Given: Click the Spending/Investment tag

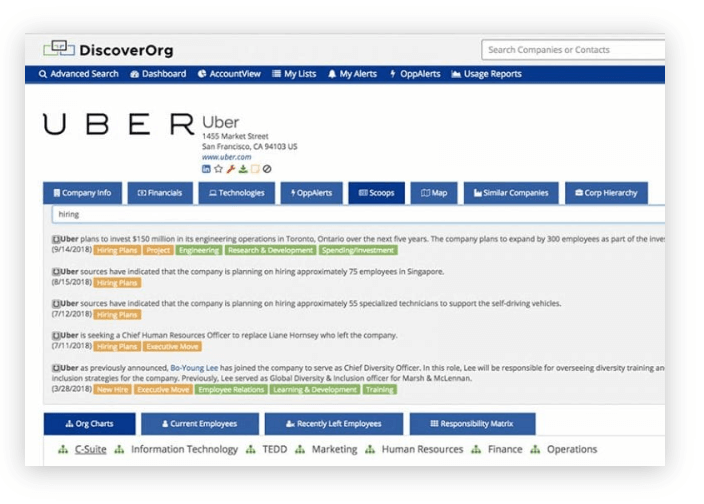Looking at the screenshot, I should tap(358, 250).
